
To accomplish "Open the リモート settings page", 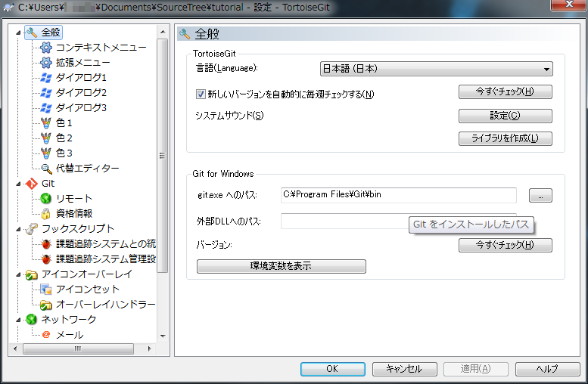I will point(74,199).
